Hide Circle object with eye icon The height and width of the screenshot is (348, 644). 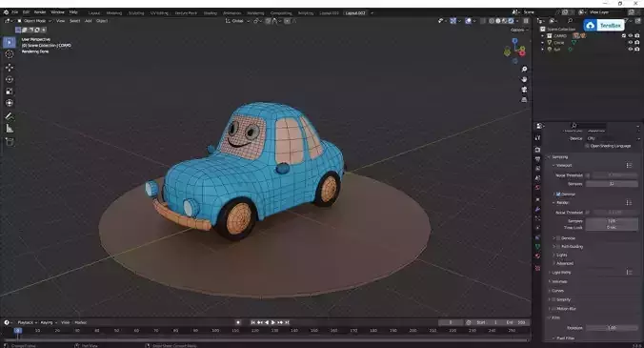pos(631,42)
